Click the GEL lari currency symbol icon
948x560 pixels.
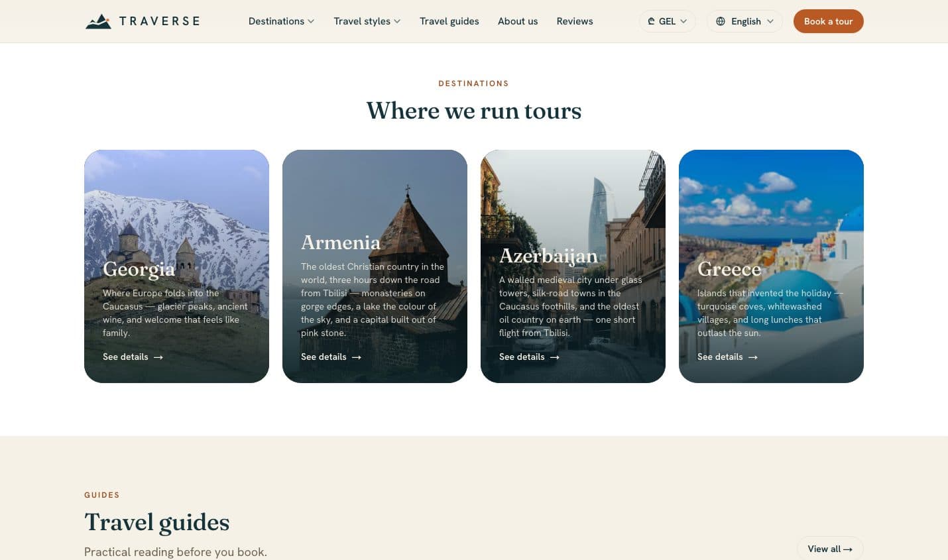(651, 21)
